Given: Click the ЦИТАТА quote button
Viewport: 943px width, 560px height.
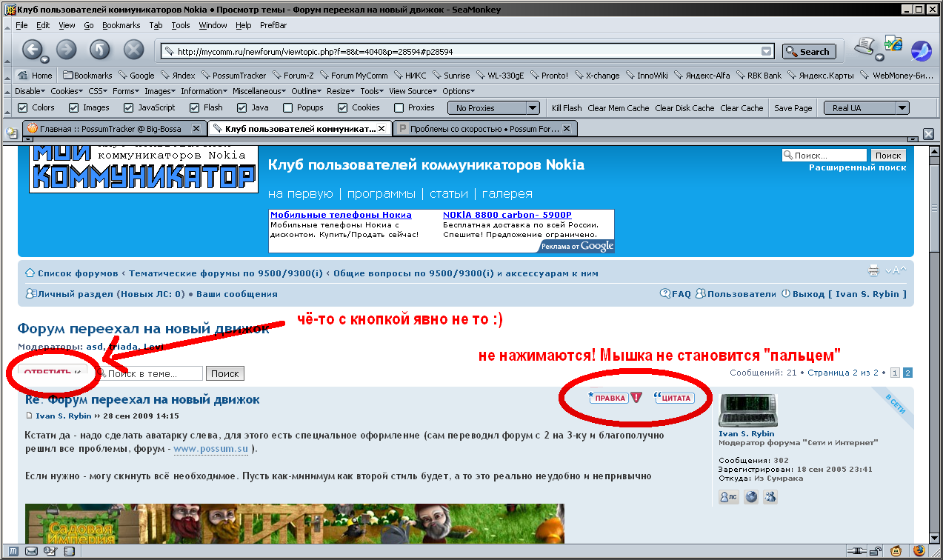Looking at the screenshot, I should [x=674, y=398].
